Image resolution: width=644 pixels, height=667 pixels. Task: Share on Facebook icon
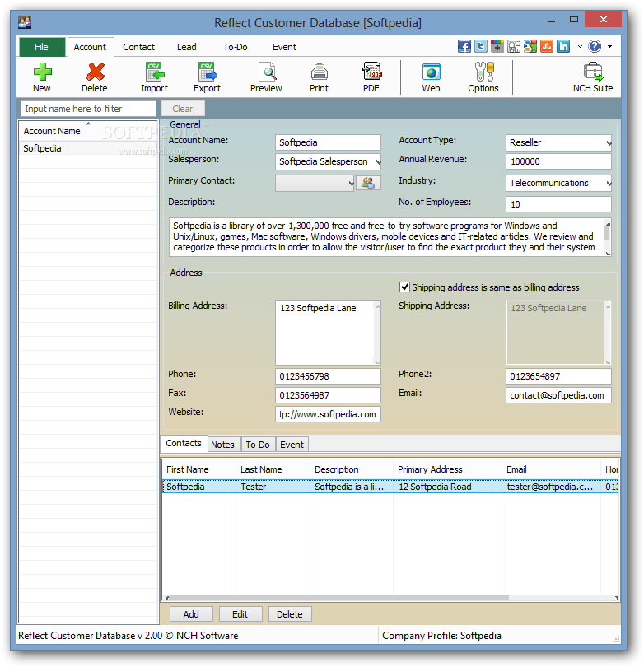pyautogui.click(x=464, y=46)
